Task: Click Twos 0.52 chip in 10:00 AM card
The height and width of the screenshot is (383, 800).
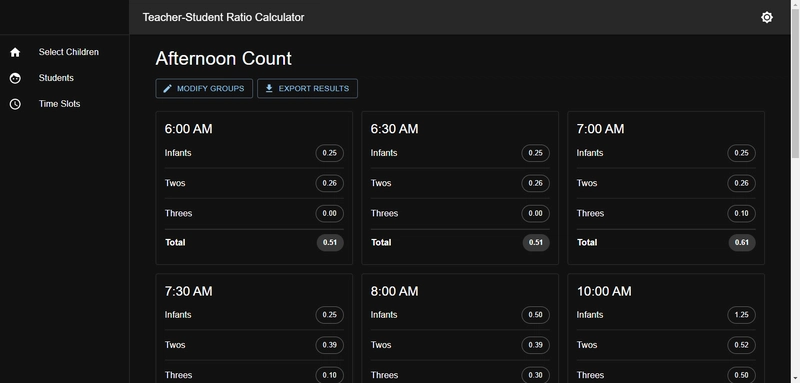Action: (741, 345)
